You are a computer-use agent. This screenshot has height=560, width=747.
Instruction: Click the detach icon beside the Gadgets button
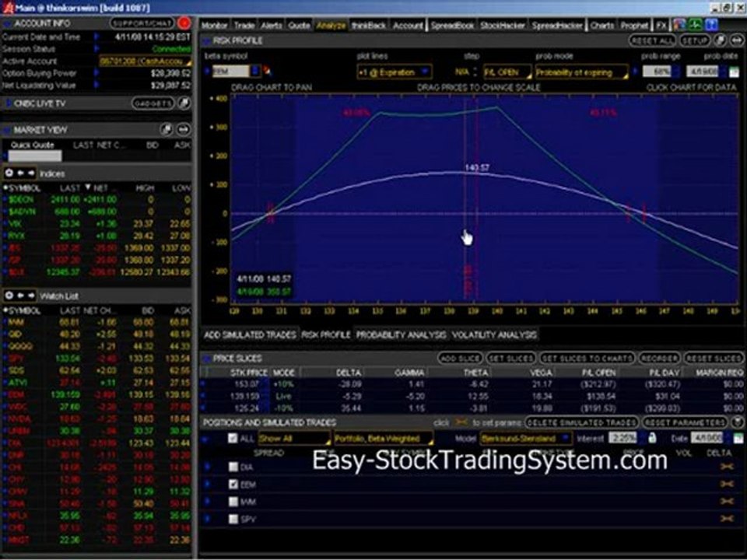[184, 103]
